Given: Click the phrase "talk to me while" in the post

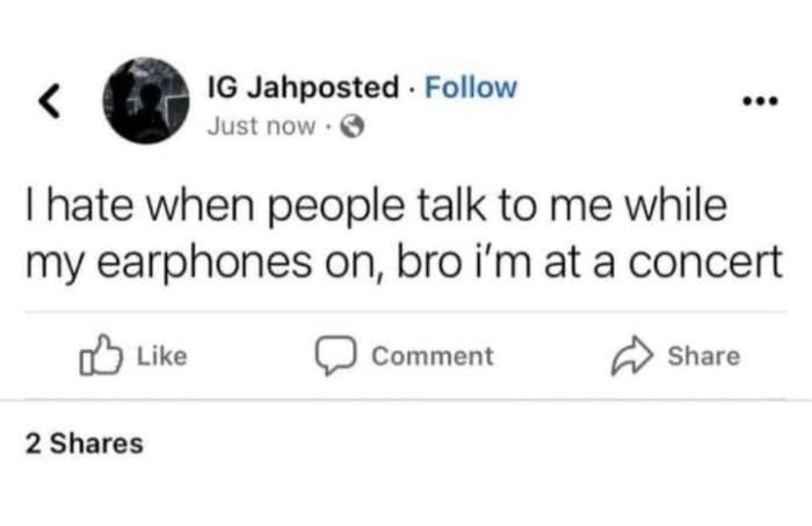Looking at the screenshot, I should click(571, 205).
